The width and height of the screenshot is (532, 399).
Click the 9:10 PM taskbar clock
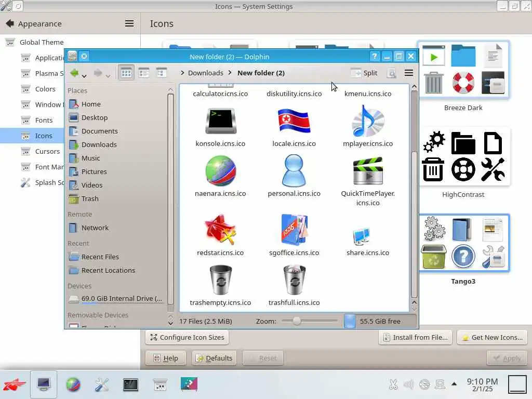(x=482, y=384)
